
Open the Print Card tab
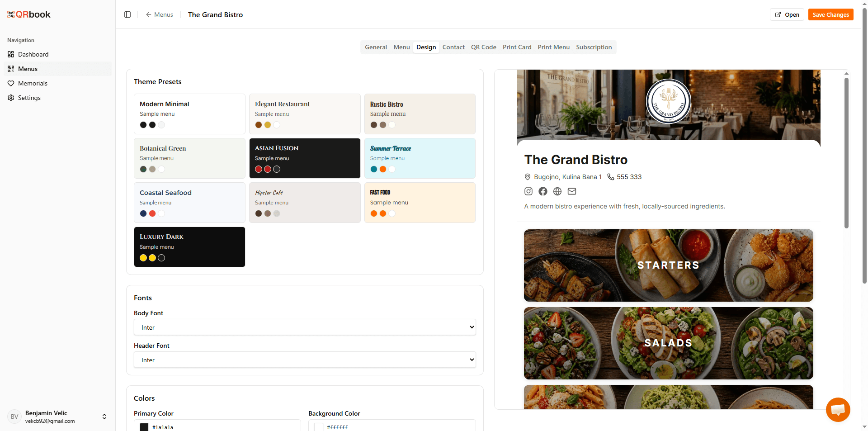pyautogui.click(x=517, y=47)
